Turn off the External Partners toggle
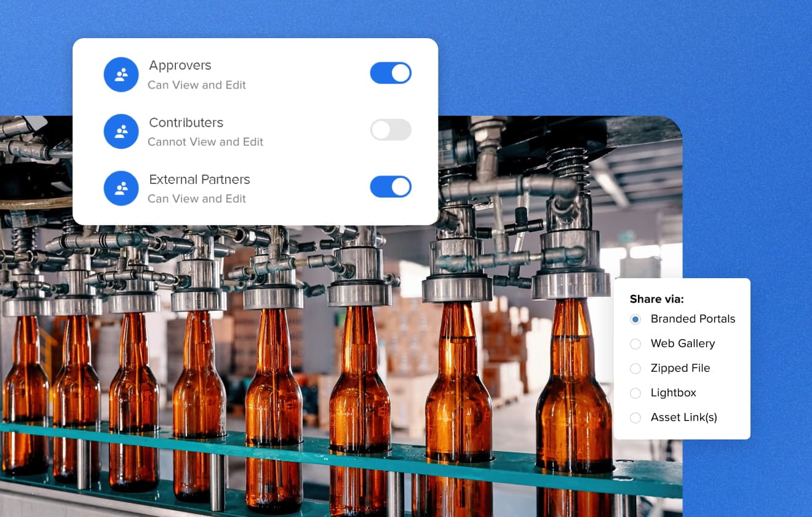812x517 pixels. tap(391, 186)
